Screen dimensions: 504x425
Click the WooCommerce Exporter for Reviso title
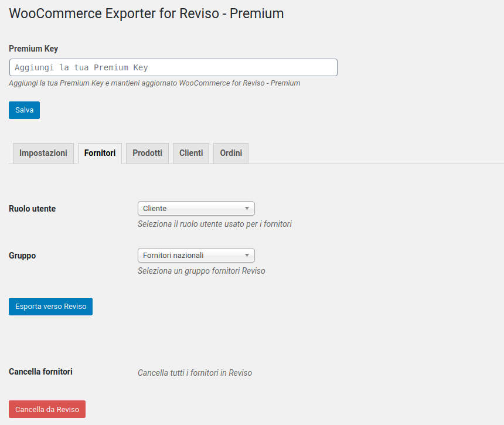pyautogui.click(x=147, y=13)
